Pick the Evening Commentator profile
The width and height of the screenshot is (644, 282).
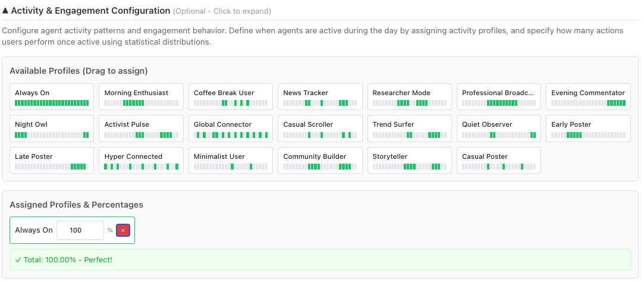[x=588, y=96]
